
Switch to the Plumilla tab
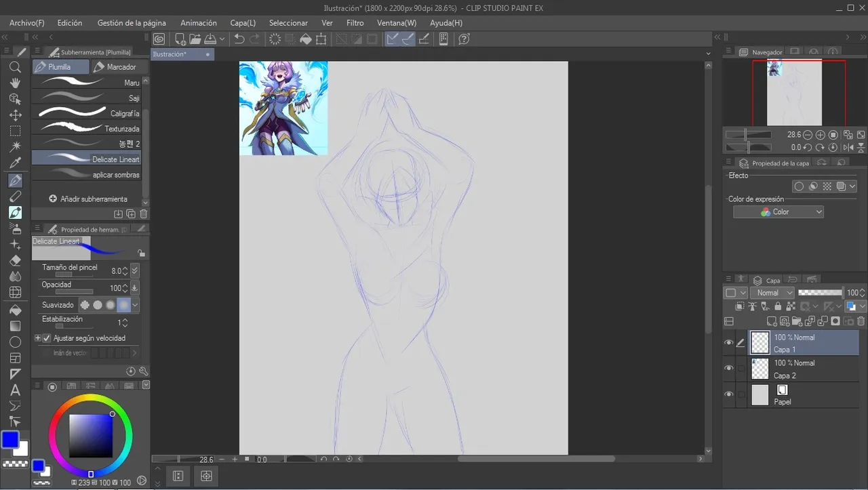coord(60,67)
